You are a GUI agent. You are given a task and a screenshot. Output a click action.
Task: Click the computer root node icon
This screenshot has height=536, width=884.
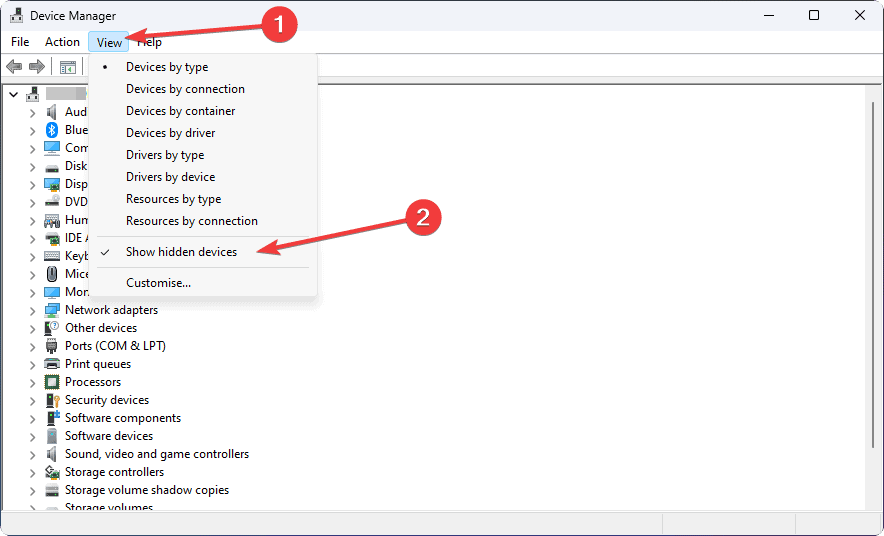tap(33, 94)
